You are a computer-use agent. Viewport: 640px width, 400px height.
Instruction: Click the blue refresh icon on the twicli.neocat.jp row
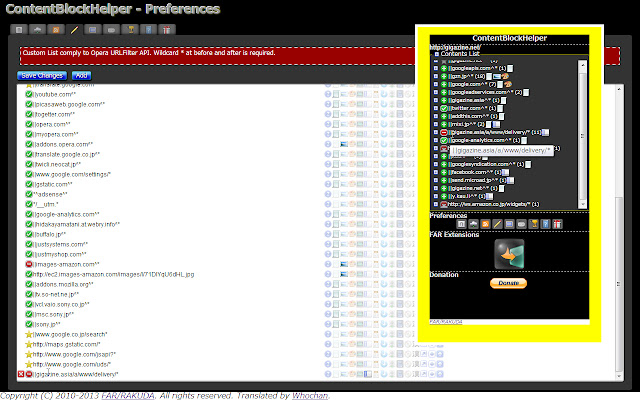pyautogui.click(x=384, y=164)
